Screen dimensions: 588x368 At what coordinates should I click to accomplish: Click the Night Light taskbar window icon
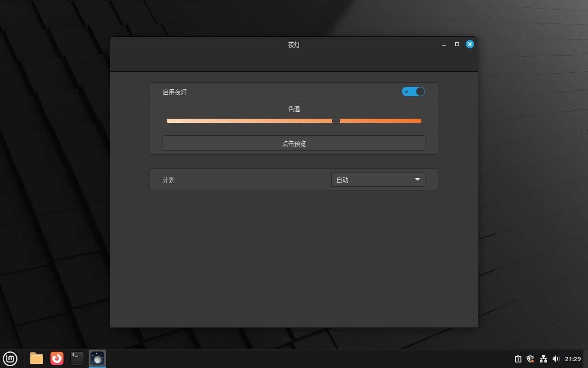coord(97,358)
